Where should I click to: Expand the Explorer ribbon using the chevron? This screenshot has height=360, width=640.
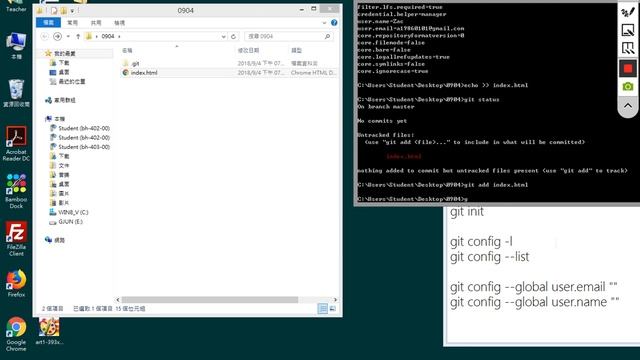click(324, 23)
